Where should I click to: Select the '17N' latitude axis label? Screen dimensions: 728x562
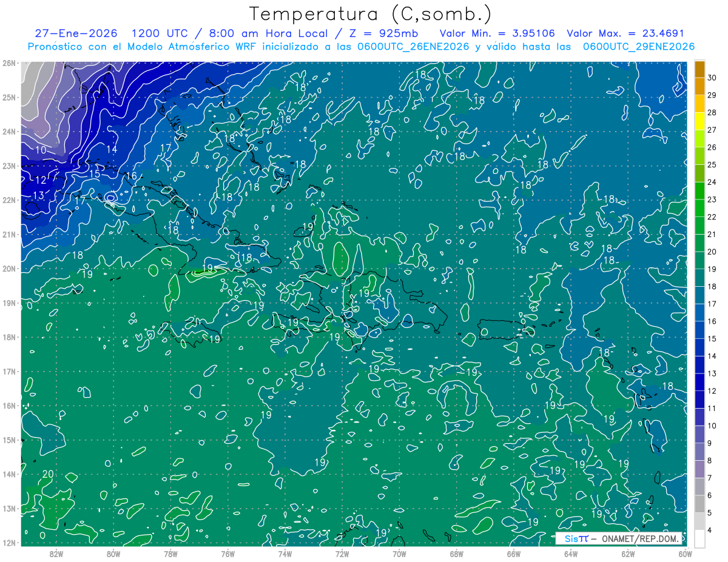pyautogui.click(x=9, y=371)
